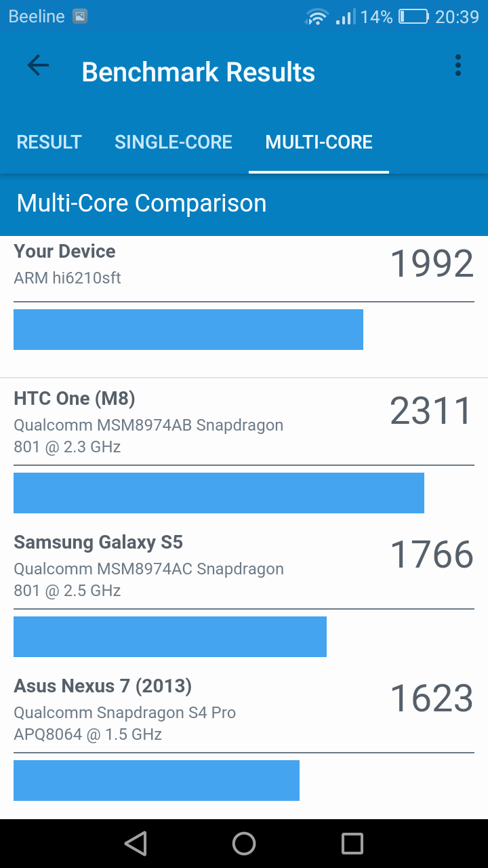Tap the Multi-Core Comparison header

coord(142,203)
